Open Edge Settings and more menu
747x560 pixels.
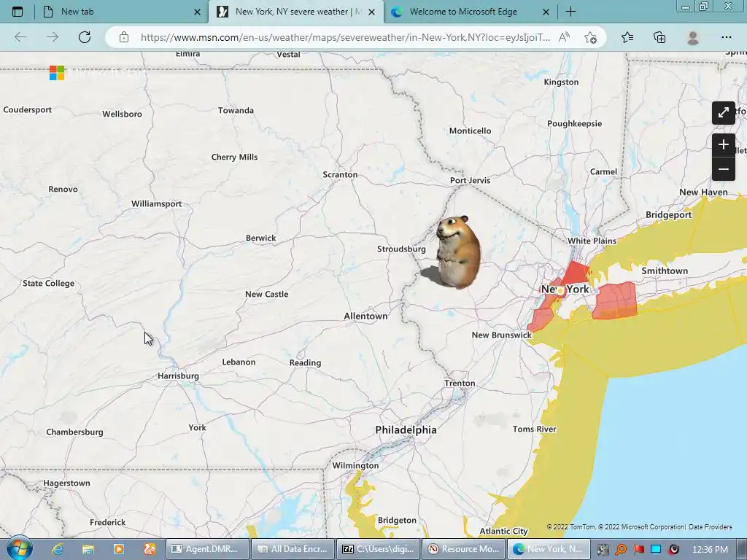[726, 37]
